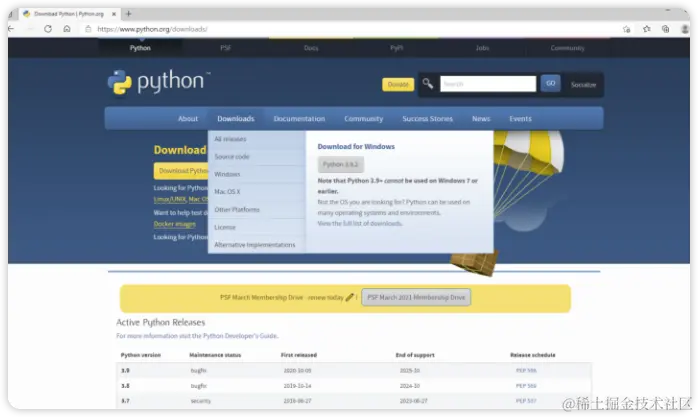
Task: Choose Other Platforms in Downloads dropdown
Action: (256, 209)
